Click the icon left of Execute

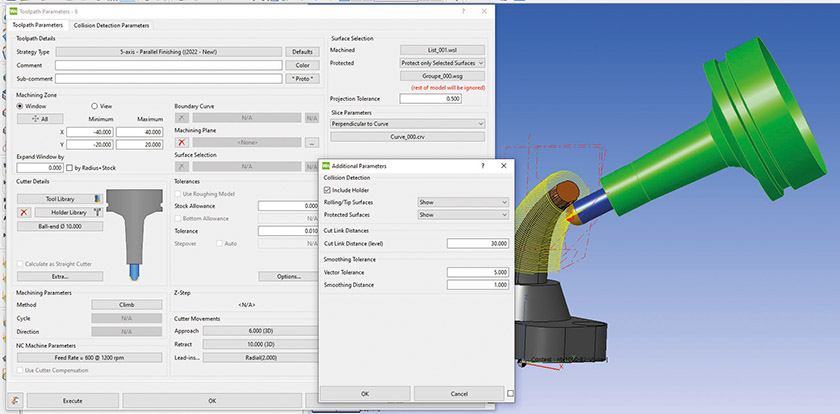[x=13, y=400]
